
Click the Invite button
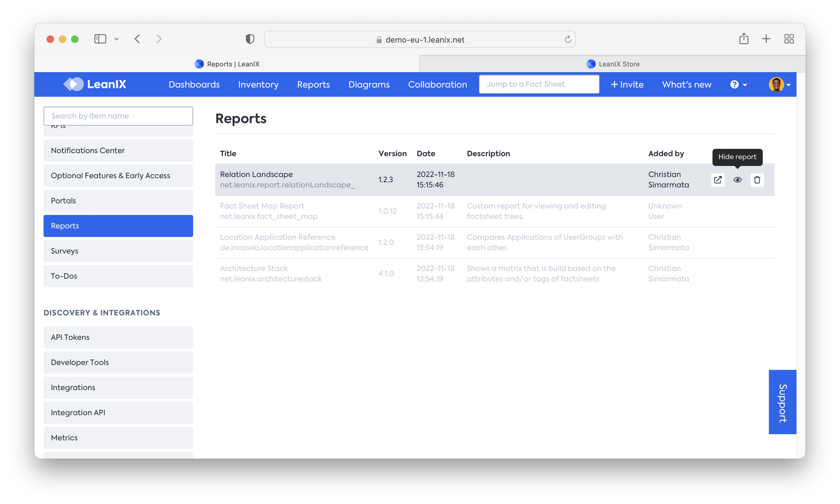[x=627, y=85]
